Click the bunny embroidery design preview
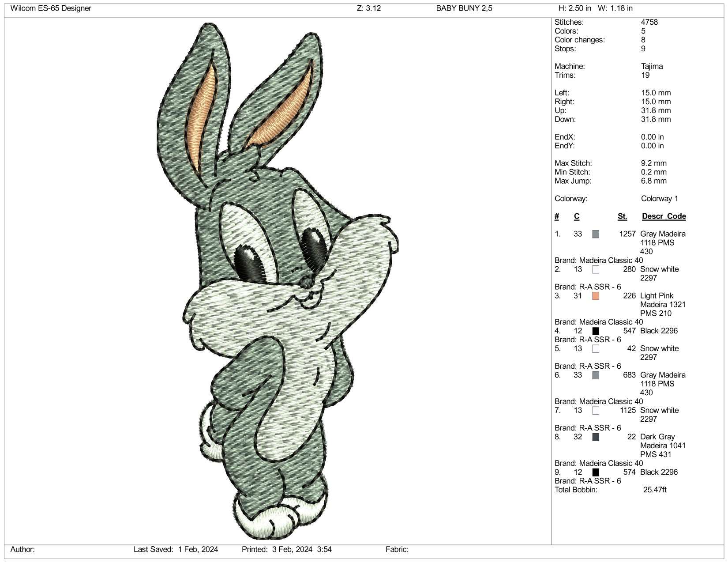 tap(278, 281)
